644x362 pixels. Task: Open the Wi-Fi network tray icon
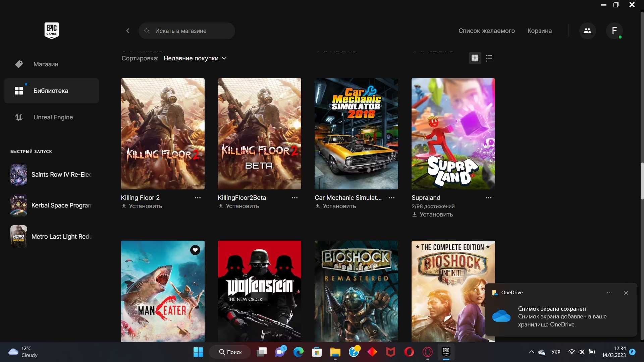(572, 352)
